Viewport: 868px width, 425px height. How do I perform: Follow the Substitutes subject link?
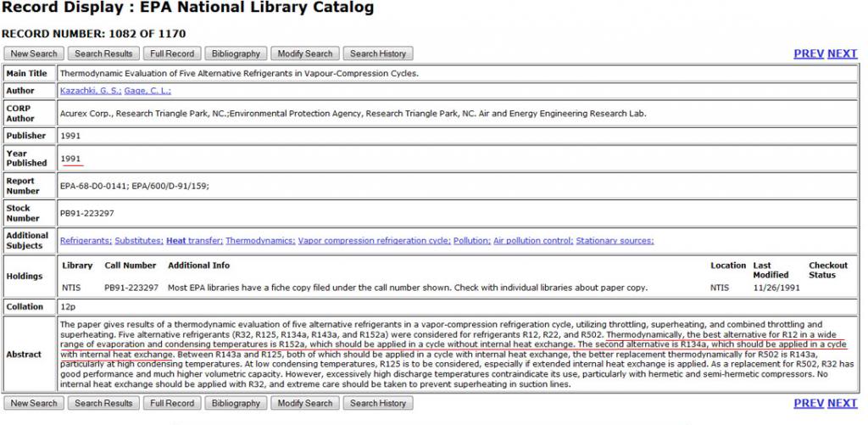point(139,240)
